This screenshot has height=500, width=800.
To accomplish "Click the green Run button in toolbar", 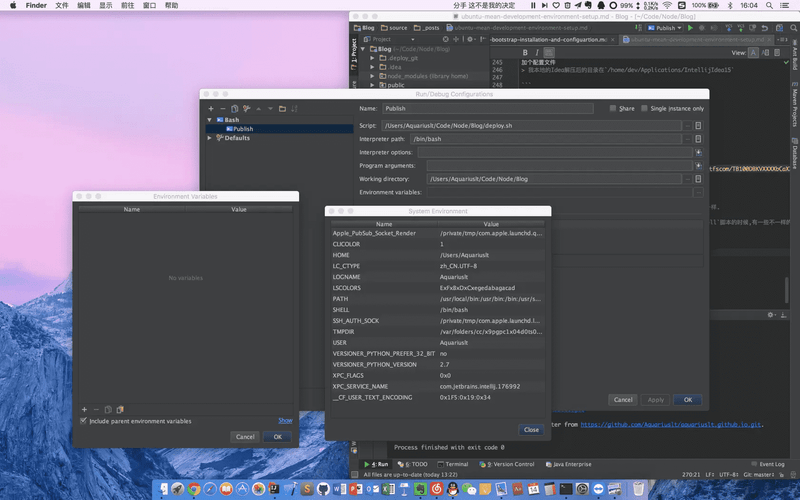I will pos(690,28).
